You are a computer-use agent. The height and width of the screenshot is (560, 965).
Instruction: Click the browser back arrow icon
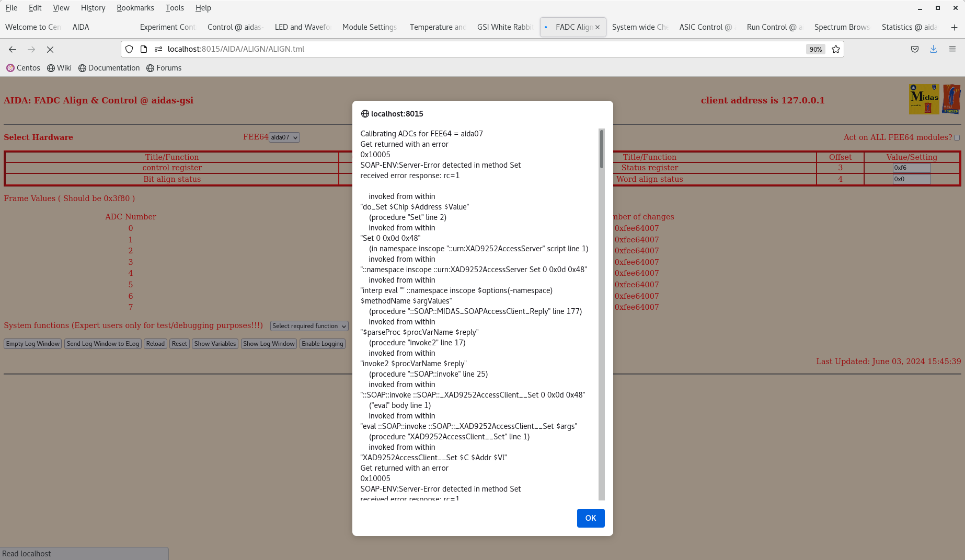point(13,49)
